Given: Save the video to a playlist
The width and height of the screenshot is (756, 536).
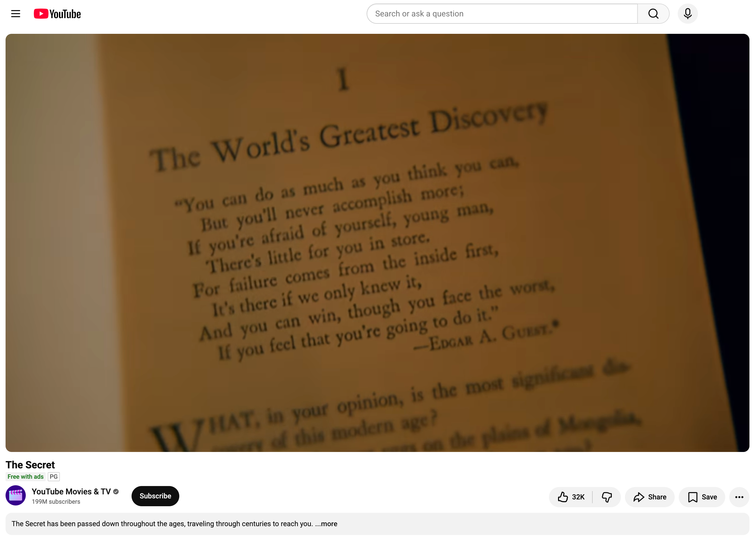Looking at the screenshot, I should (702, 497).
